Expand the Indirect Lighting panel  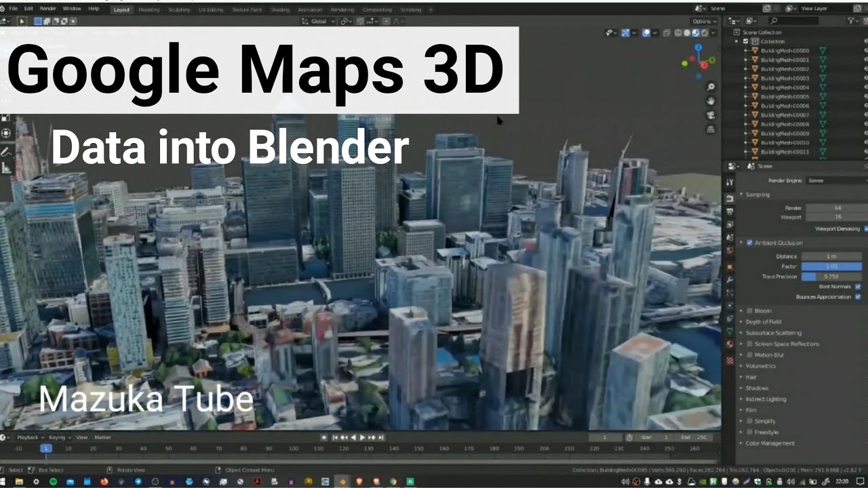coord(741,399)
